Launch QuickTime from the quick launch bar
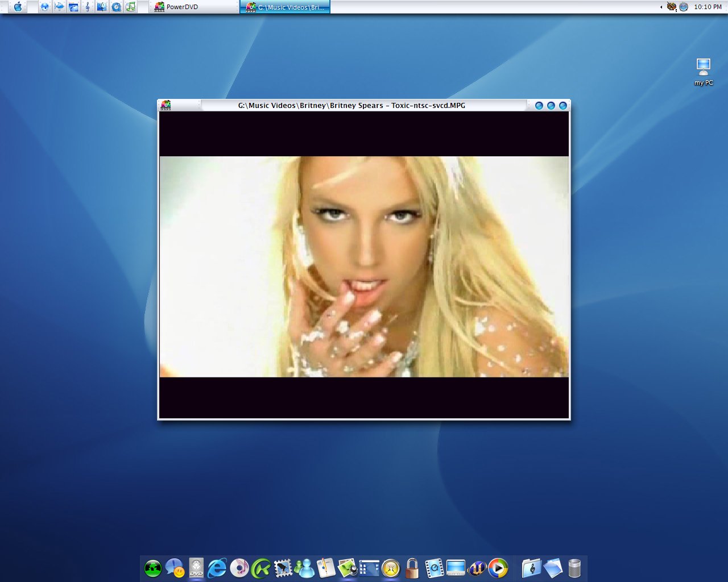This screenshot has width=728, height=582. 117,7
